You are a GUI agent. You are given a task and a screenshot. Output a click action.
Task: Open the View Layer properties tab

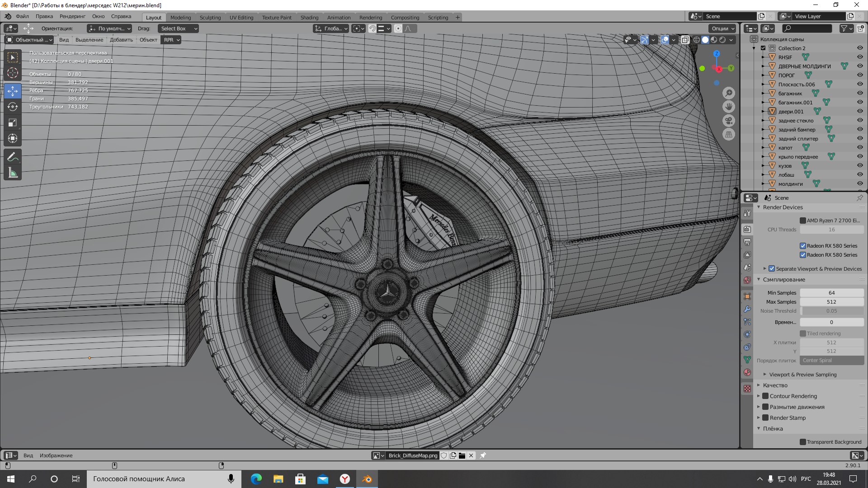pyautogui.click(x=747, y=255)
